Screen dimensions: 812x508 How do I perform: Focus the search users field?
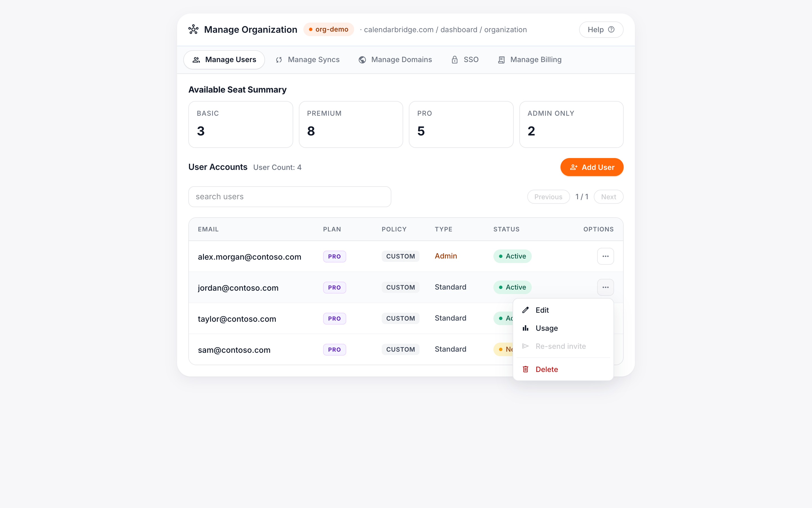(290, 197)
